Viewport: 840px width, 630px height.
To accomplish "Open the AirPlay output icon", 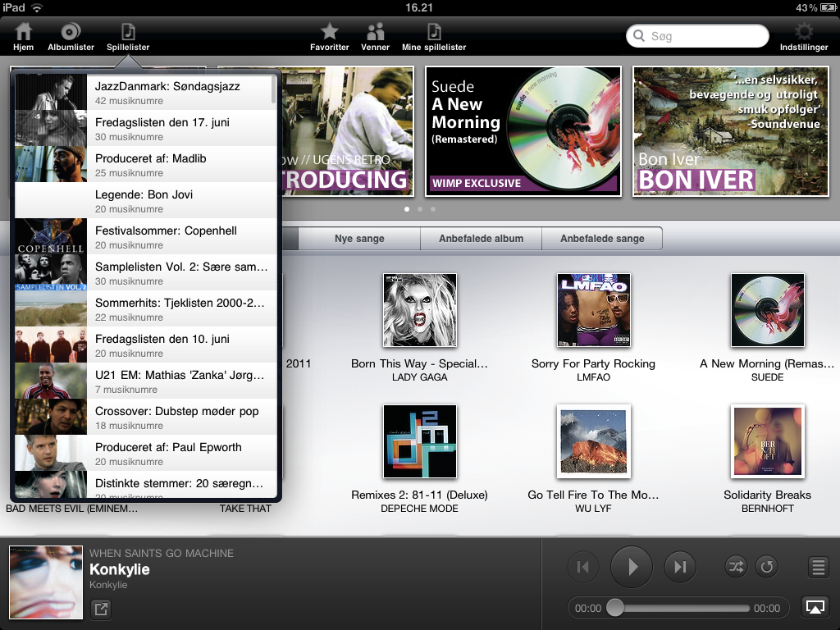I will click(x=815, y=607).
